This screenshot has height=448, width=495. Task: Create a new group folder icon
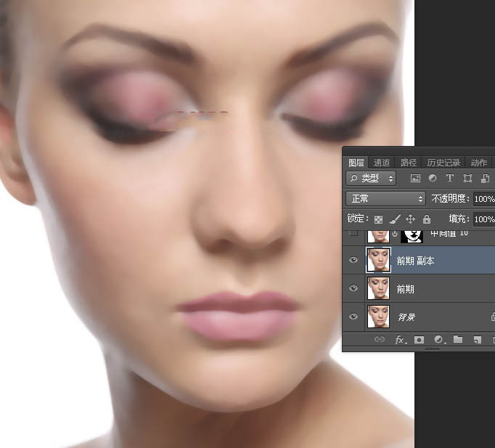(x=458, y=339)
